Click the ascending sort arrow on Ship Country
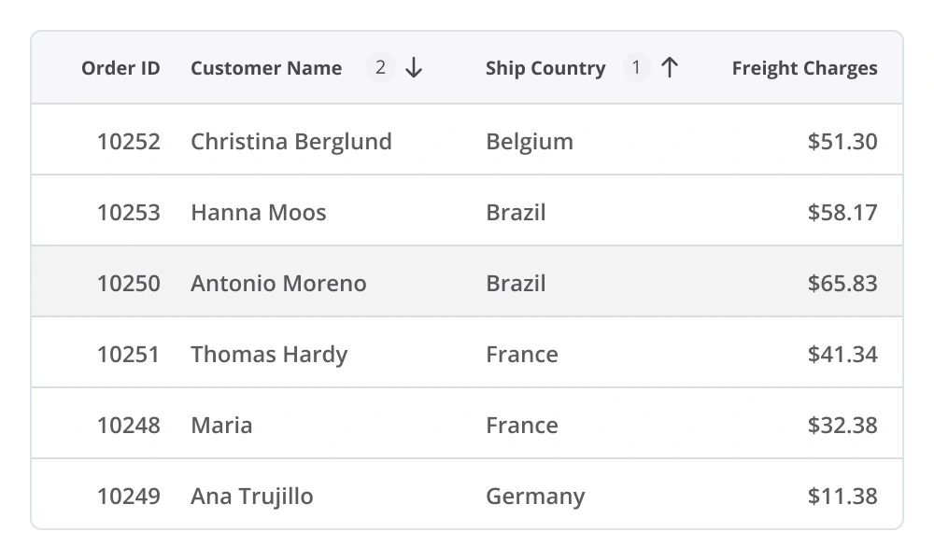Screen dimensions: 934x560 [669, 68]
